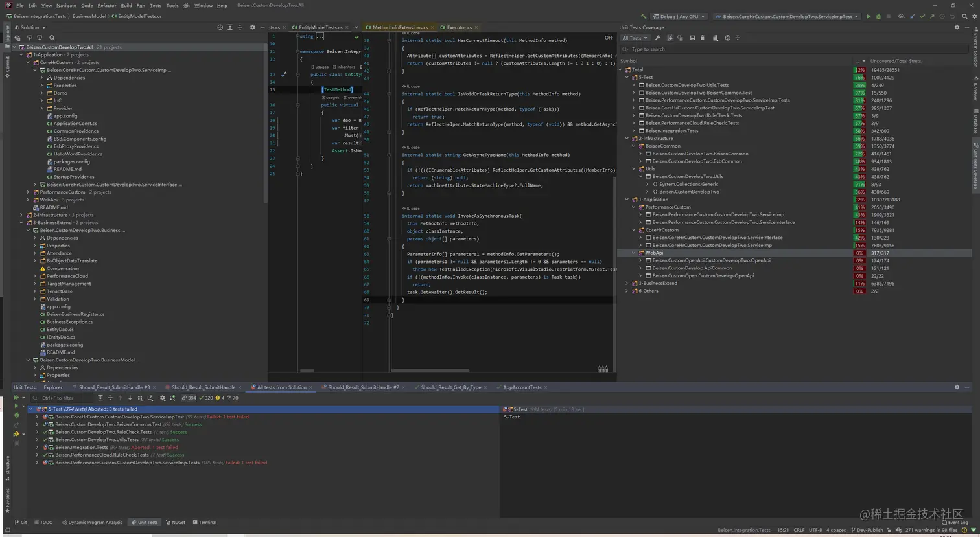Search in Solution explorer with magnifier icon

tap(52, 38)
